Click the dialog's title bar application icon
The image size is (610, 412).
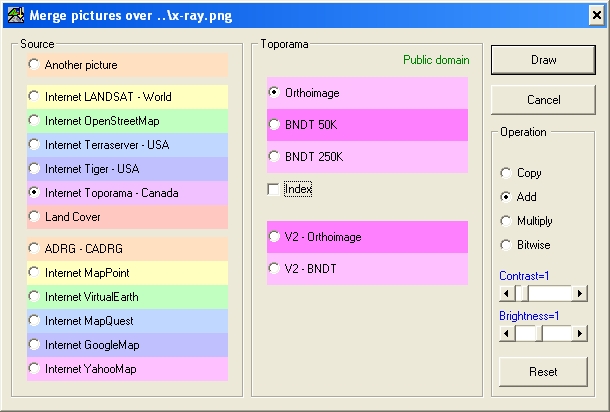tap(16, 15)
